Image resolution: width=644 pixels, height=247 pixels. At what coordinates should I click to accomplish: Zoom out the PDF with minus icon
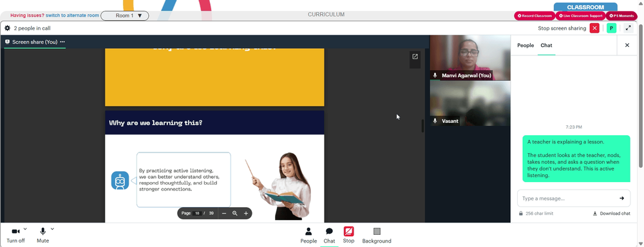(x=224, y=214)
